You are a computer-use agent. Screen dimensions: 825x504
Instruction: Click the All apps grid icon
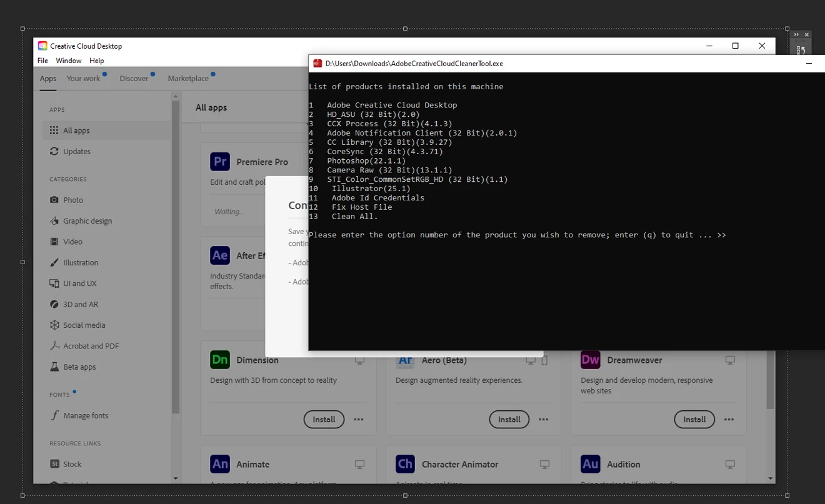[x=54, y=131]
